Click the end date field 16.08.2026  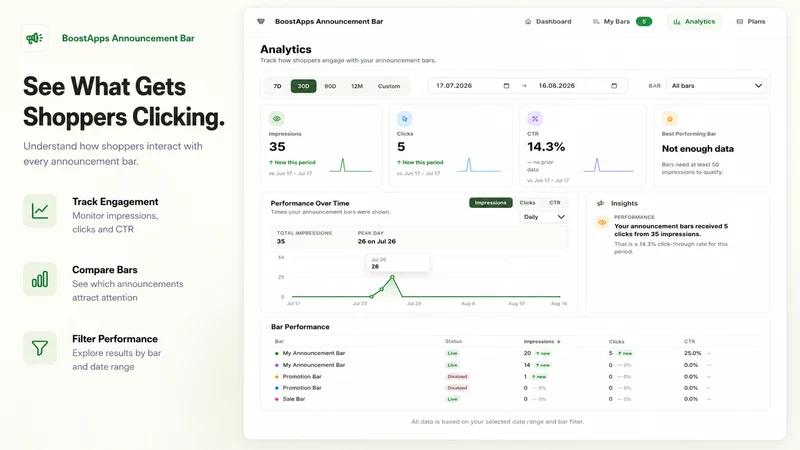click(x=578, y=86)
